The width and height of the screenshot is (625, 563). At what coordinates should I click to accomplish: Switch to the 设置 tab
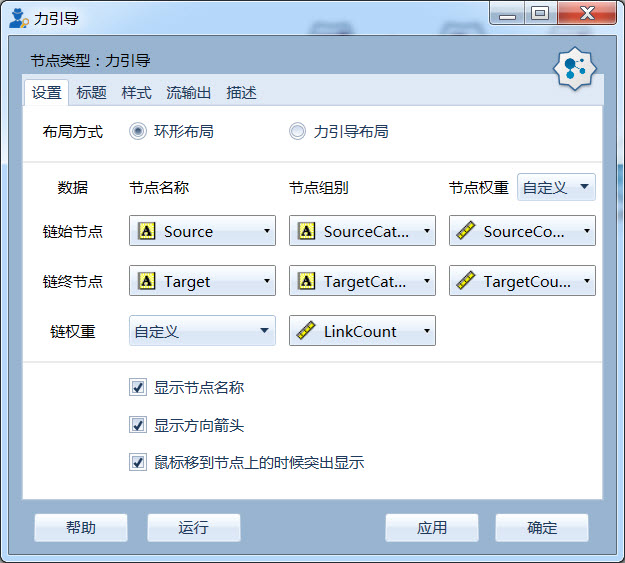click(x=47, y=93)
